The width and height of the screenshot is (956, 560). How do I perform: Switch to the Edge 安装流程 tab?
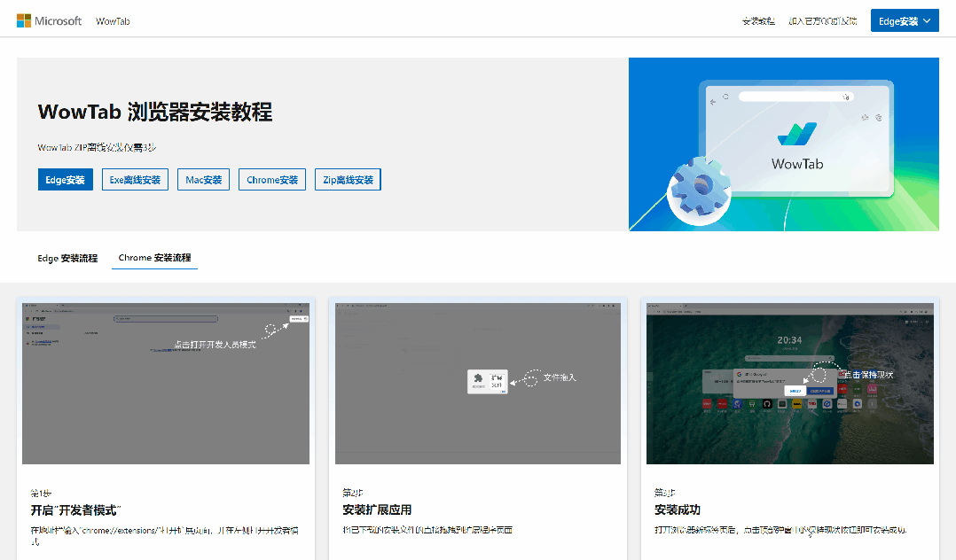click(x=67, y=259)
